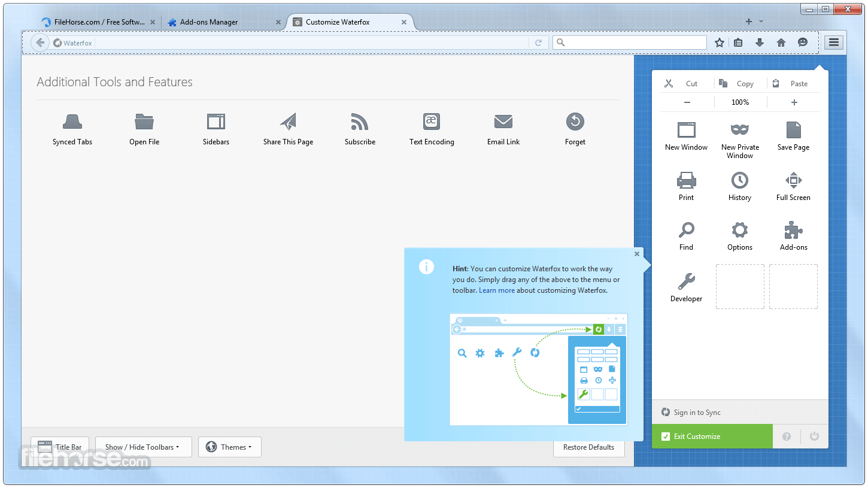Click the back arrow navigation button

[40, 43]
